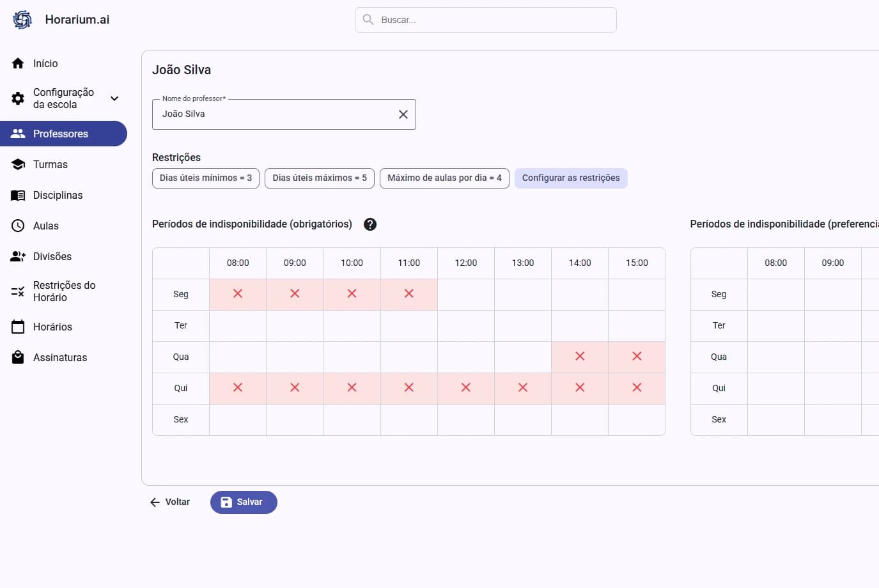Open Máximo de aulas por dia chip
This screenshot has height=588, width=879.
(444, 178)
